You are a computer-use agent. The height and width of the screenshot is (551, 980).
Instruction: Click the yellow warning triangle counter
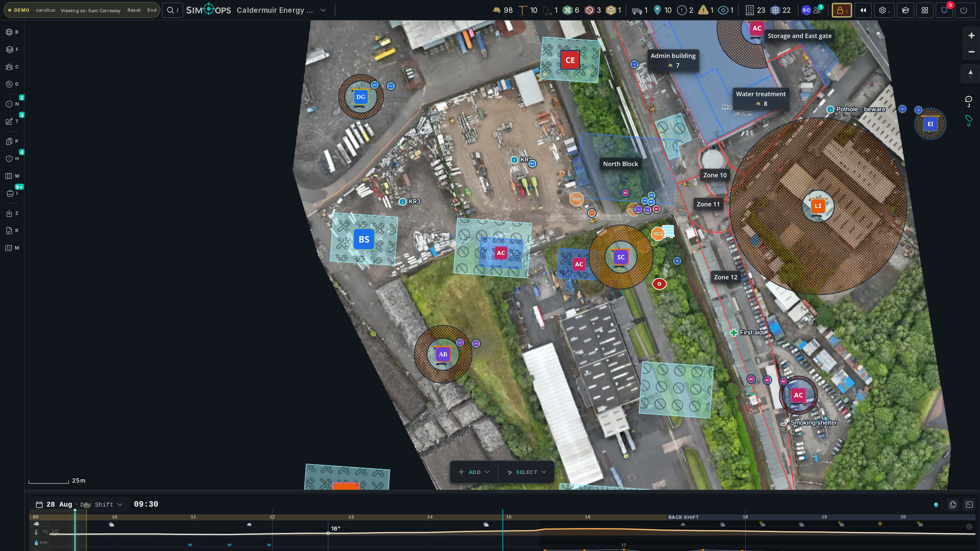pyautogui.click(x=706, y=10)
